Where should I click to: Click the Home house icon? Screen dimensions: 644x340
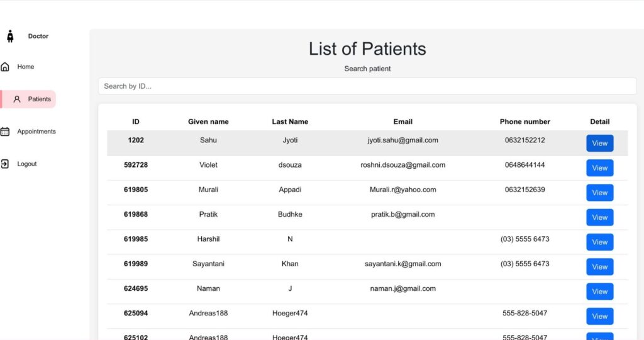pyautogui.click(x=5, y=67)
